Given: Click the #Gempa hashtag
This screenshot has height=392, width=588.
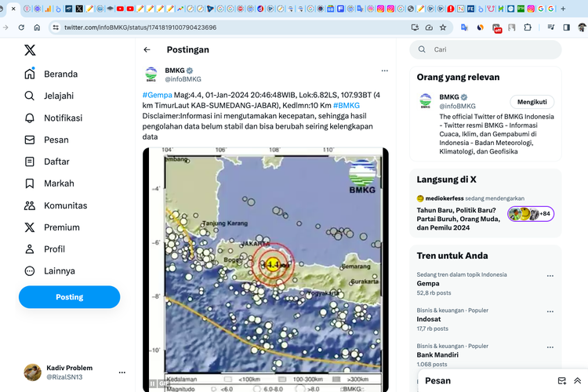Looking at the screenshot, I should [157, 95].
